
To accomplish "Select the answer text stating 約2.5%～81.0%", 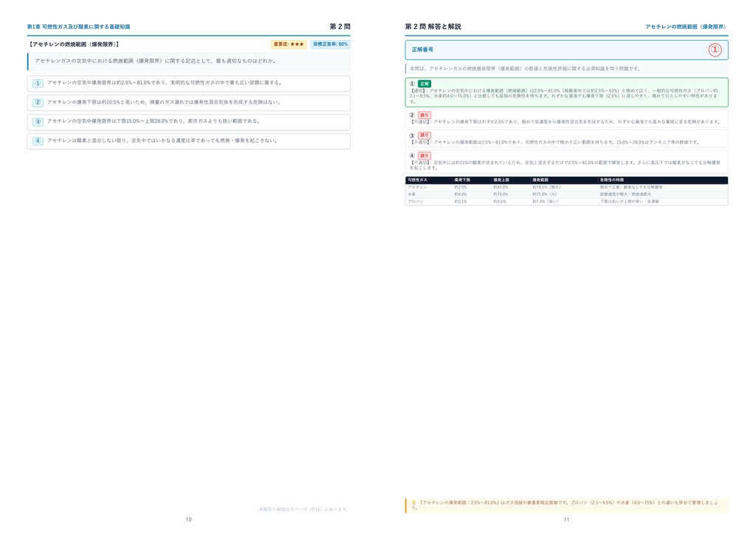I will coord(165,83).
